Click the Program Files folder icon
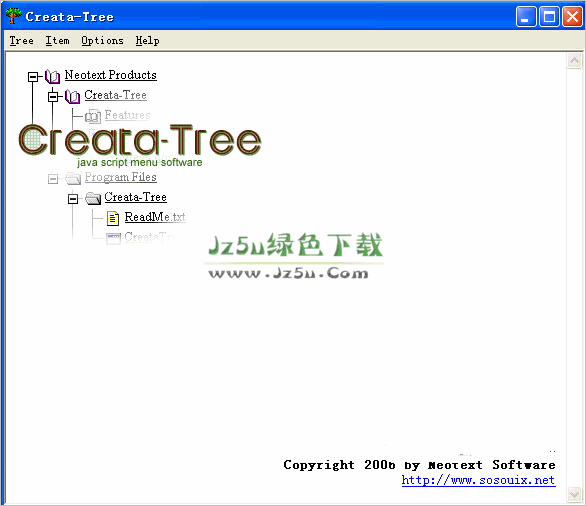The height and width of the screenshot is (506, 586). [73, 179]
